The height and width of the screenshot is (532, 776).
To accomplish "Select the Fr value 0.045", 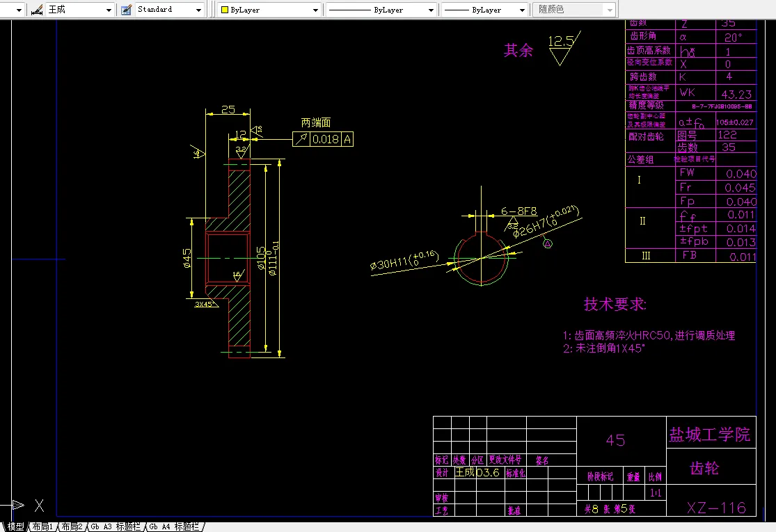I will tap(740, 188).
